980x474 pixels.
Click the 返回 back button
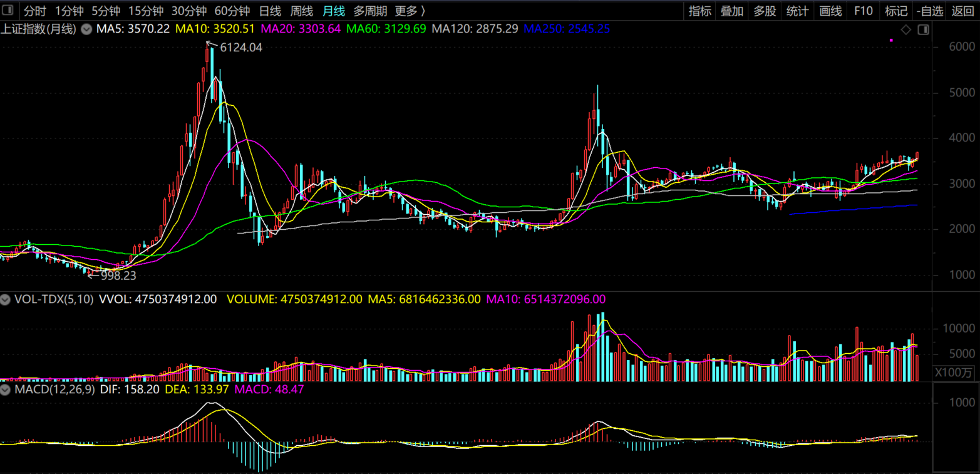963,11
